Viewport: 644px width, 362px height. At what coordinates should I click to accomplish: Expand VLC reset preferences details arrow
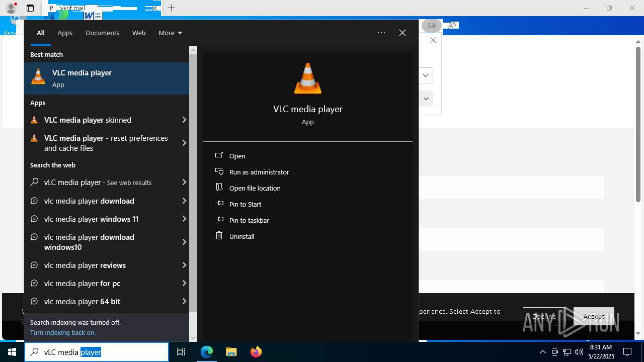184,143
